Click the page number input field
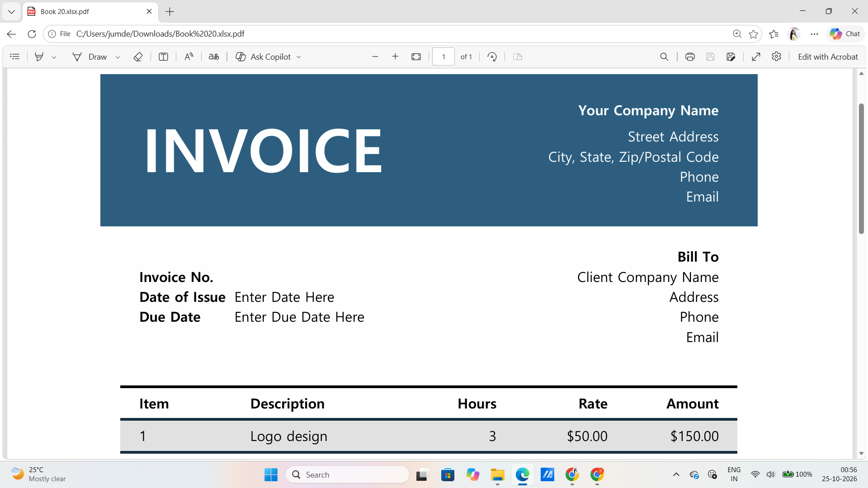Screen dimensions: 868x488 (443, 57)
